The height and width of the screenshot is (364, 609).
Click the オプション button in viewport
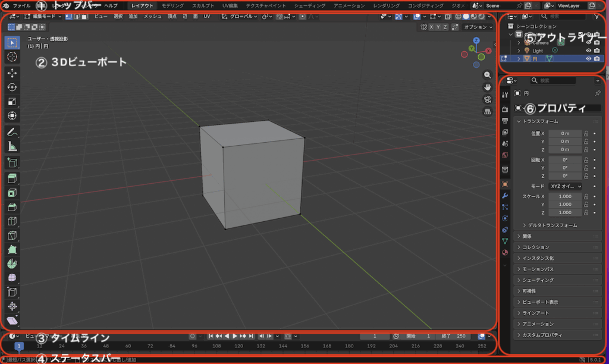pyautogui.click(x=477, y=27)
